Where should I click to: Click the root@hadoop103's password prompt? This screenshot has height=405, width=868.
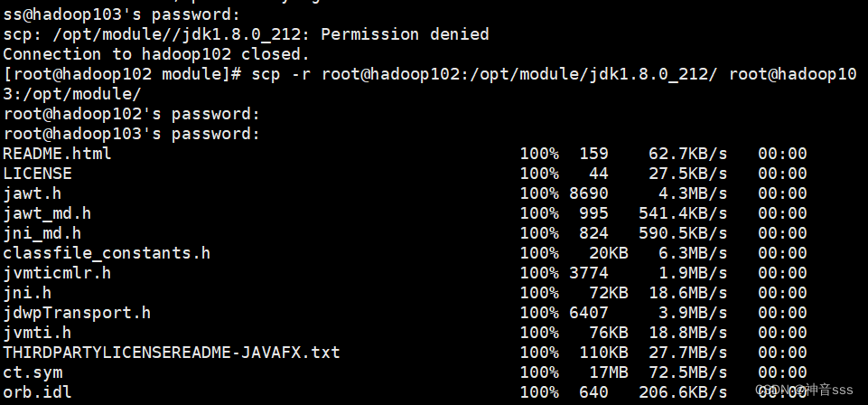pos(131,134)
